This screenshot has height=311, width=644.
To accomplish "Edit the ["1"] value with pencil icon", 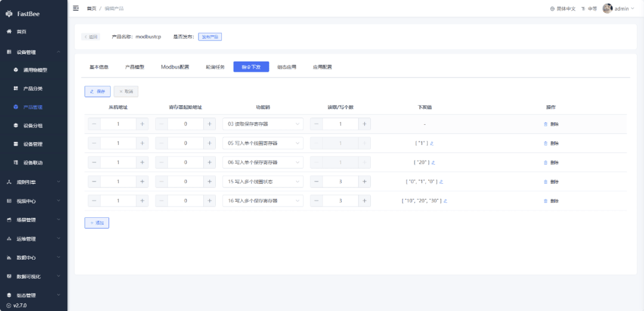I will point(432,144).
